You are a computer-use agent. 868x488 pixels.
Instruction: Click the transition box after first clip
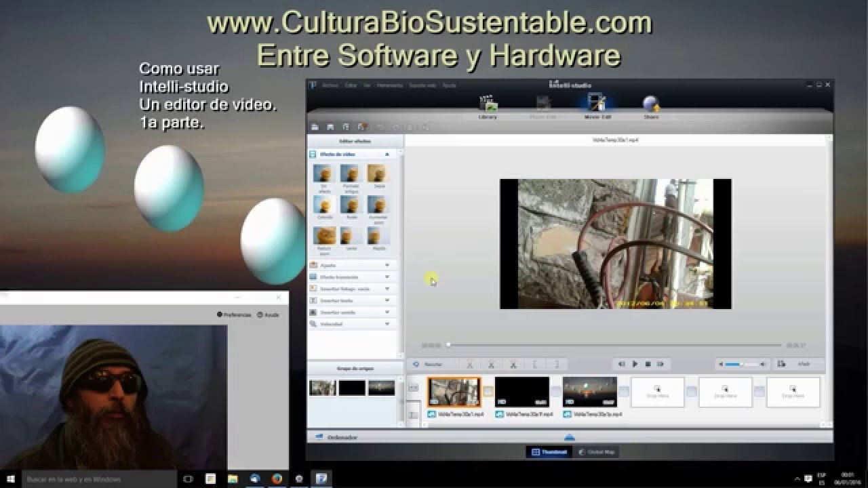pyautogui.click(x=488, y=392)
